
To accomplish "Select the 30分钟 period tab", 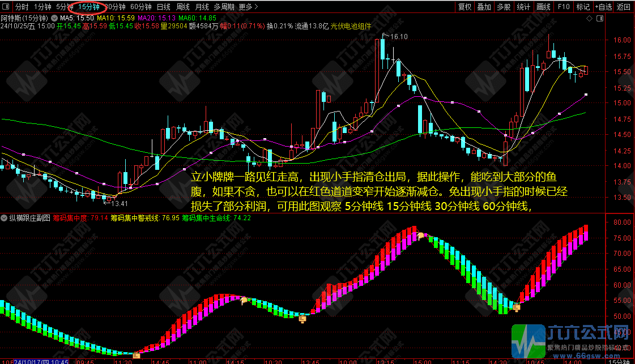I will point(116,7).
